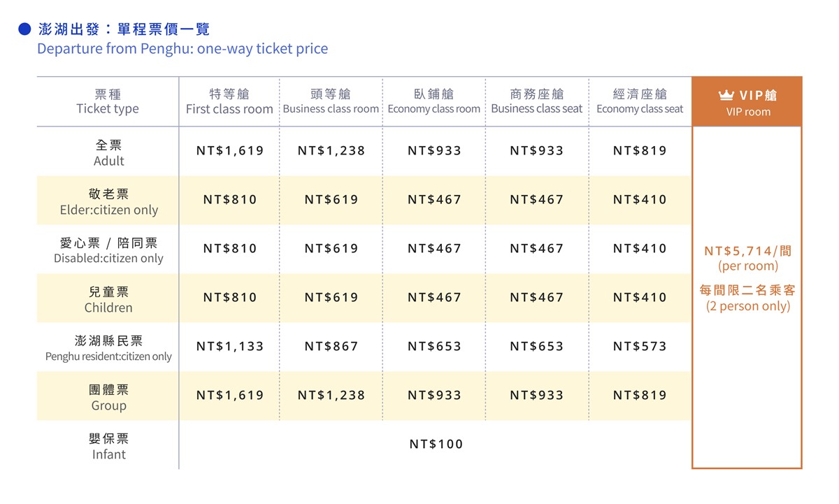
Task: Select the Business class seat column header
Action: coord(537,101)
